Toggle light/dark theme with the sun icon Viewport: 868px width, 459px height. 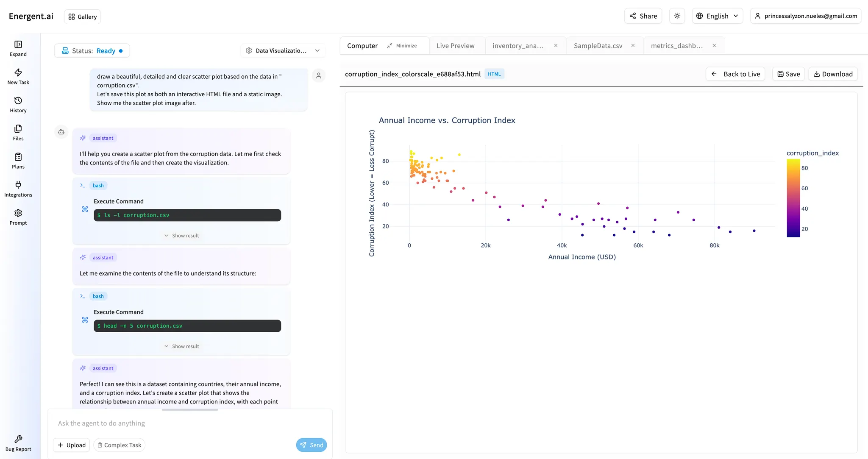pyautogui.click(x=677, y=16)
